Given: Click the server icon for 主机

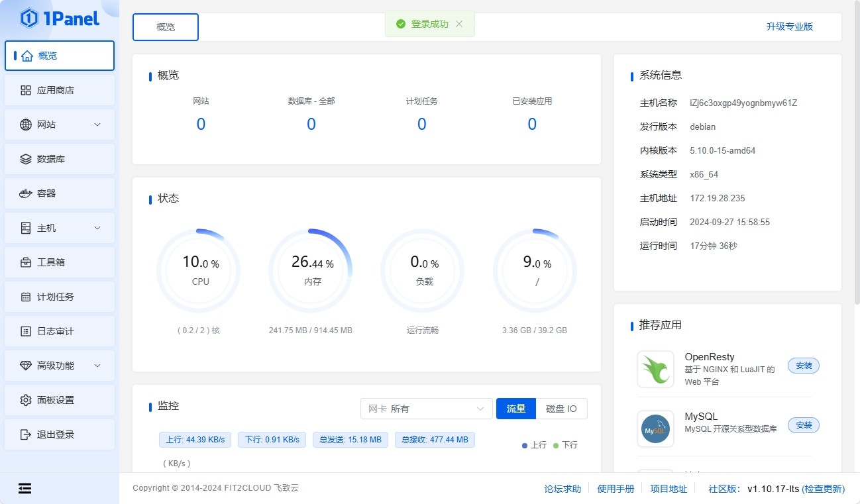Looking at the screenshot, I should (x=26, y=228).
